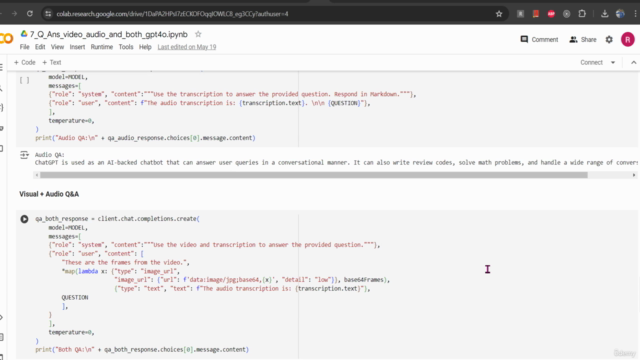
Task: Collapse the header with the caret icon
Action: (x=633, y=62)
